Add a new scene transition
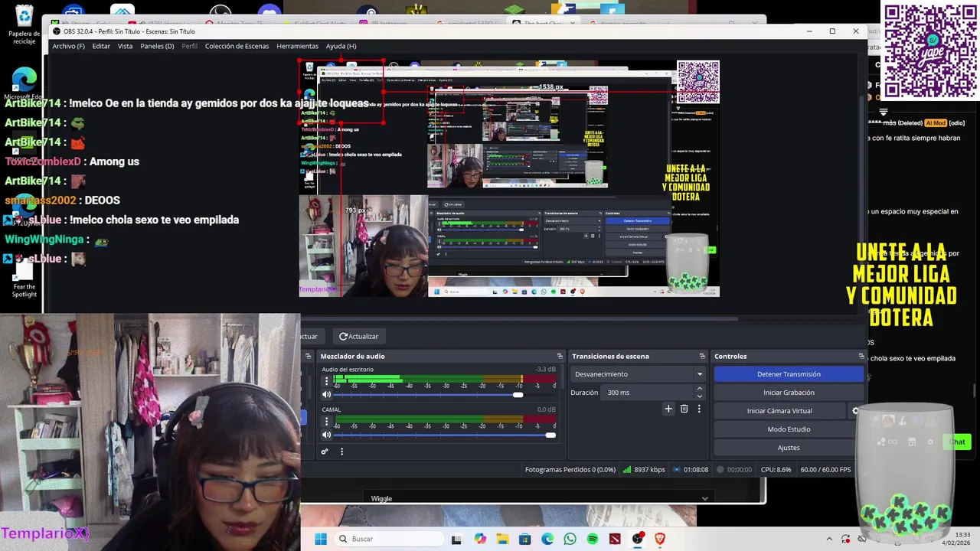Viewport: 980px width, 551px height. (x=668, y=409)
